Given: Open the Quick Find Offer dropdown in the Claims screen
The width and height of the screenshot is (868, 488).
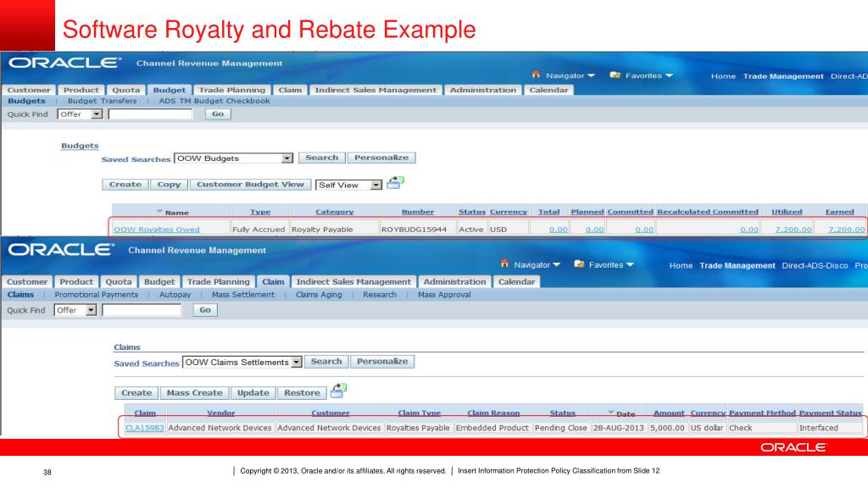Looking at the screenshot, I should coord(92,310).
